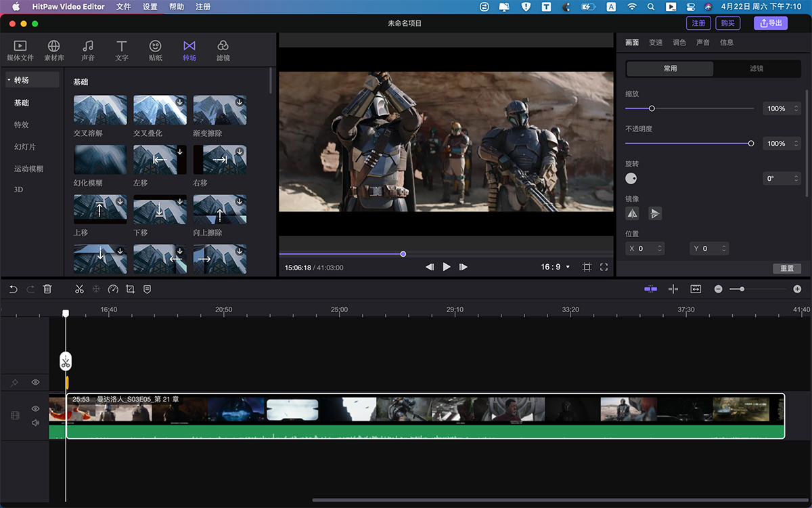812x508 pixels.
Task: Open the 帮助 menu
Action: pyautogui.click(x=176, y=7)
